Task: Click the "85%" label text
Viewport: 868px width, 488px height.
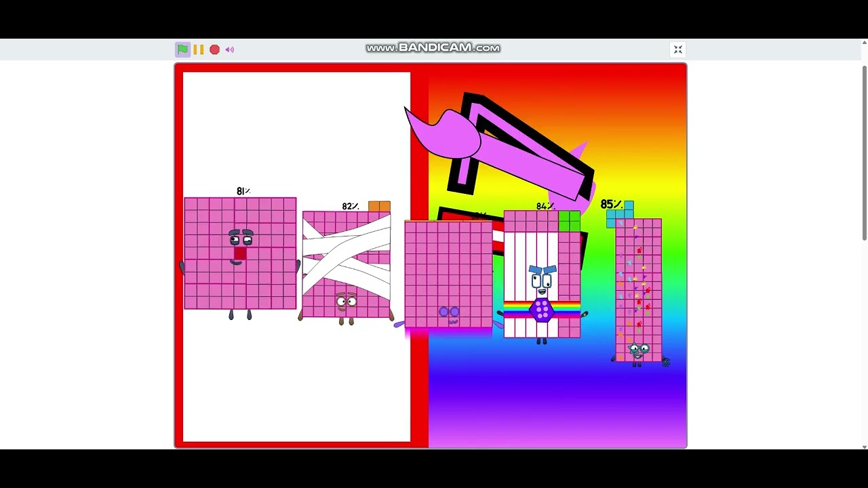Action: [x=611, y=204]
